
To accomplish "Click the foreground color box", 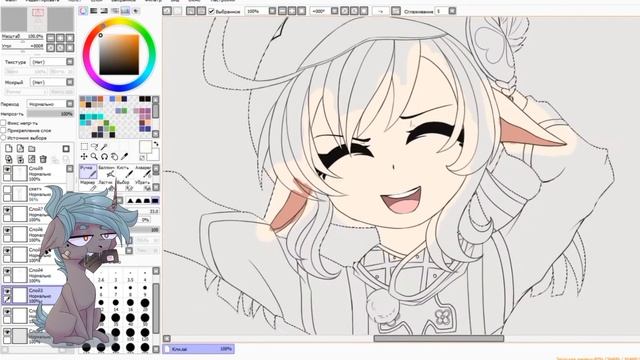I will pos(145,147).
